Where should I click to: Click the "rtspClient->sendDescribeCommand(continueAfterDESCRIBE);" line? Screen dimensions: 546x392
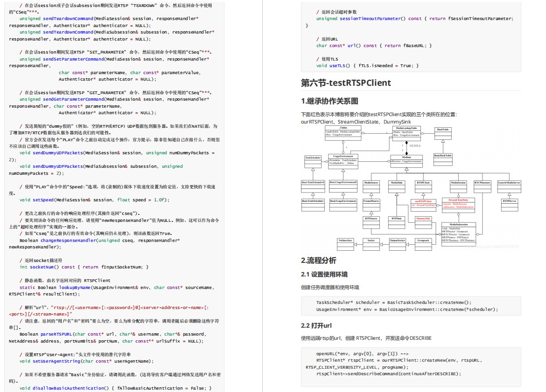tap(389, 374)
